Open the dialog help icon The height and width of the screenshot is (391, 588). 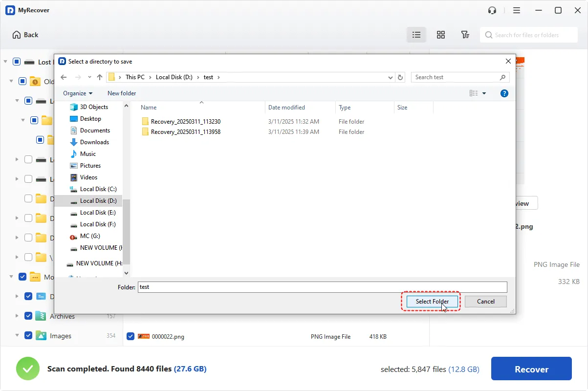504,93
